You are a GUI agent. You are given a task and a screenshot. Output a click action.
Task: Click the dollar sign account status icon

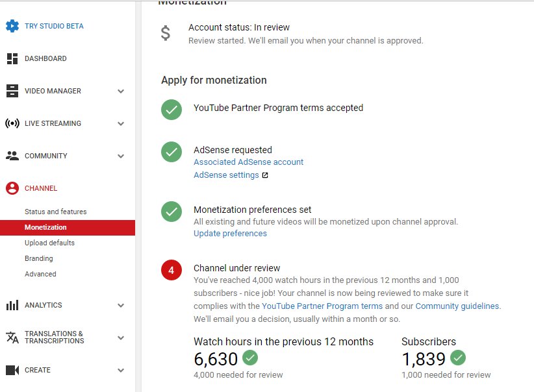[x=166, y=33]
